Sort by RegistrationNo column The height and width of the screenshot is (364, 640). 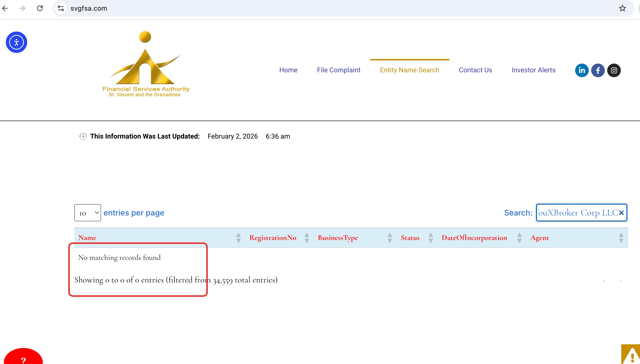pyautogui.click(x=273, y=238)
